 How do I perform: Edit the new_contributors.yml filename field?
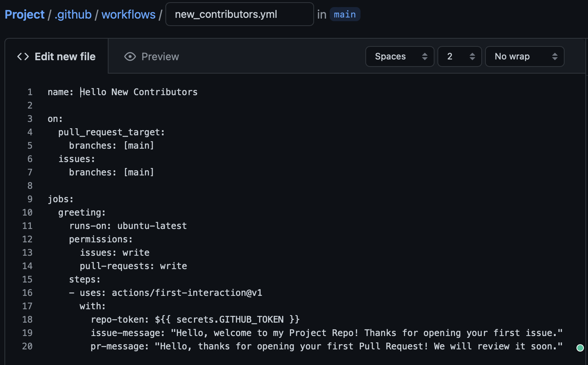(x=239, y=14)
